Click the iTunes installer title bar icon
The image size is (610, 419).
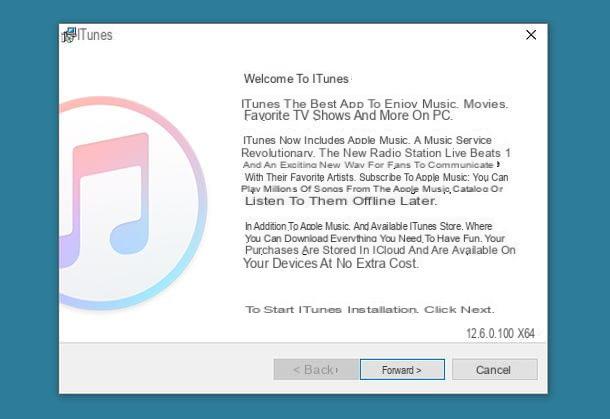[x=69, y=35]
